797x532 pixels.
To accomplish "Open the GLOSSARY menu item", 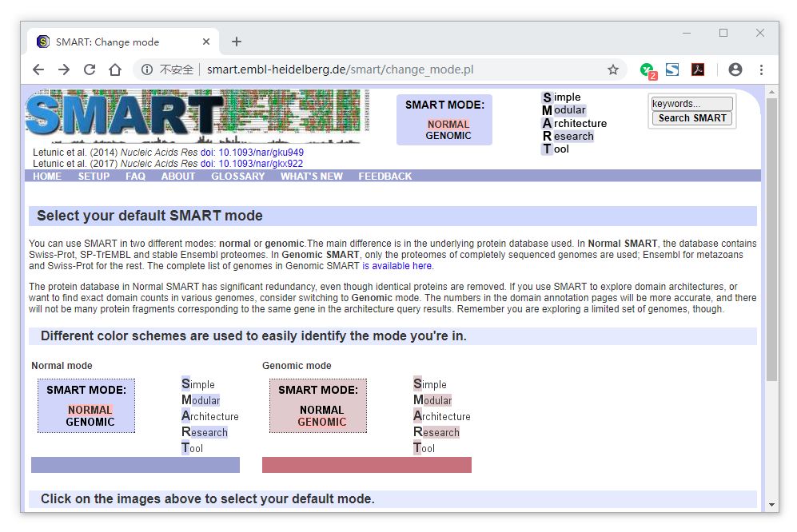I will [x=238, y=177].
